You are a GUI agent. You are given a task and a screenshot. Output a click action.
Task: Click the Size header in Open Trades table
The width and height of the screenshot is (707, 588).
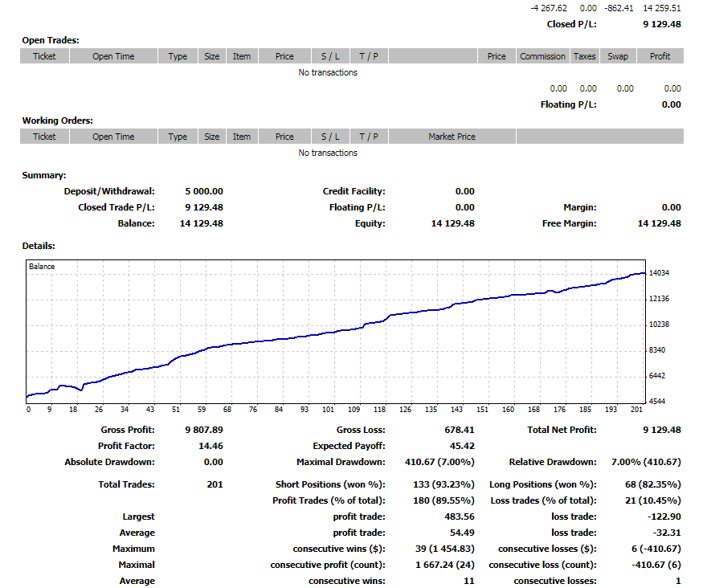pyautogui.click(x=211, y=56)
